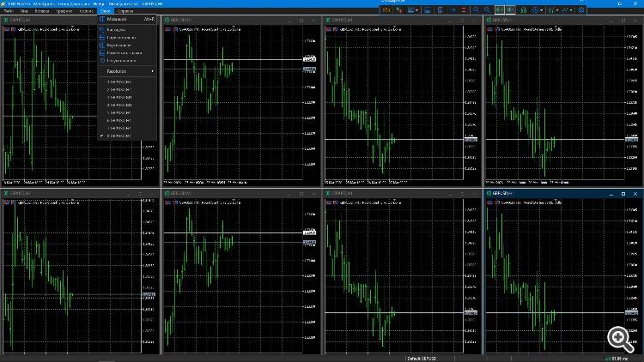644x362 pixels.
Task: Switch to window 4 in the Окно list
Action: pyautogui.click(x=127, y=105)
